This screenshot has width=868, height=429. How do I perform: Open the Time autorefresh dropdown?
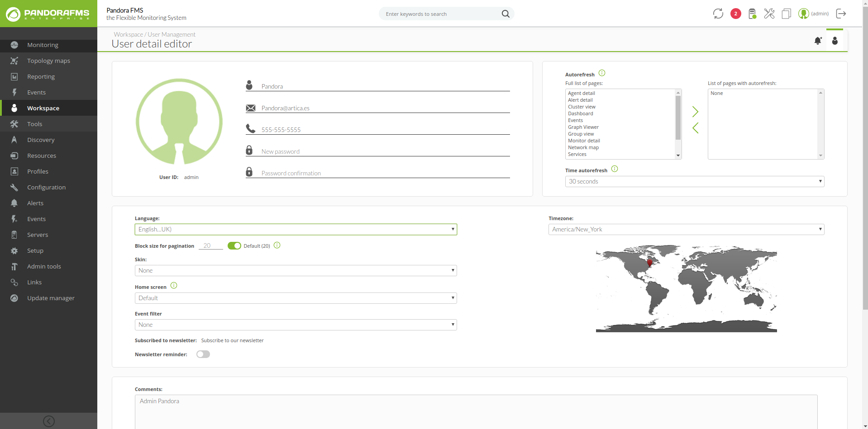[x=695, y=181]
